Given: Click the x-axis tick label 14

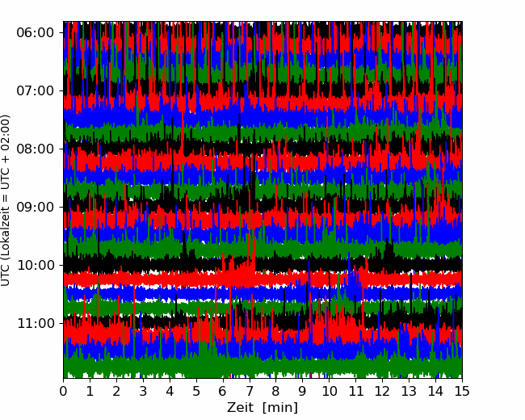Looking at the screenshot, I should [435, 391].
